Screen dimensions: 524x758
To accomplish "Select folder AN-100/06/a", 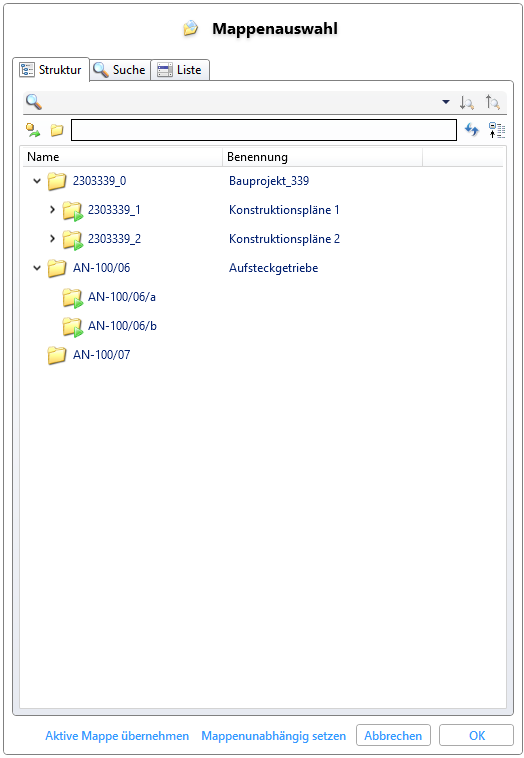I will pos(122,297).
